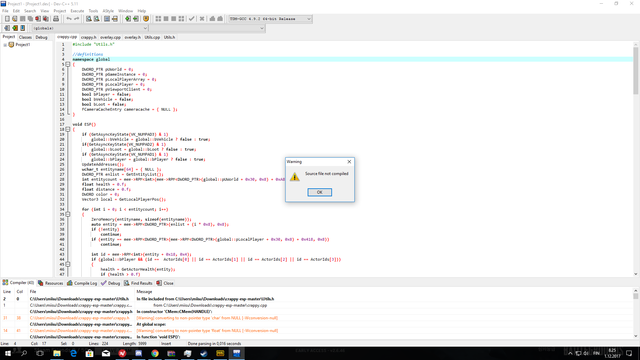Open the Project menu
Screen dimensions: 640x360
(60, 11)
